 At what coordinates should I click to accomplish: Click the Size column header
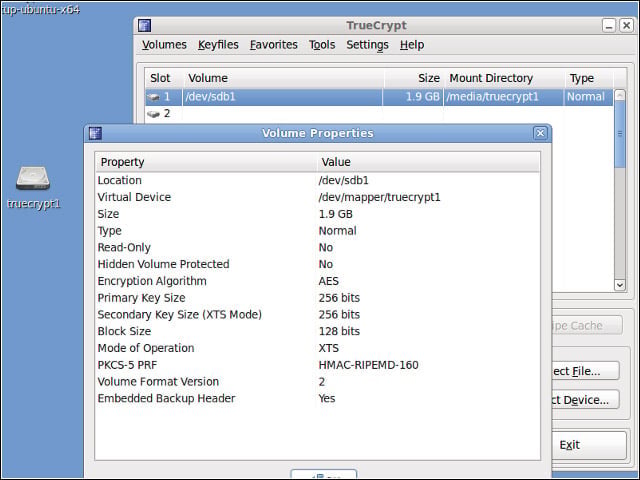[x=413, y=78]
